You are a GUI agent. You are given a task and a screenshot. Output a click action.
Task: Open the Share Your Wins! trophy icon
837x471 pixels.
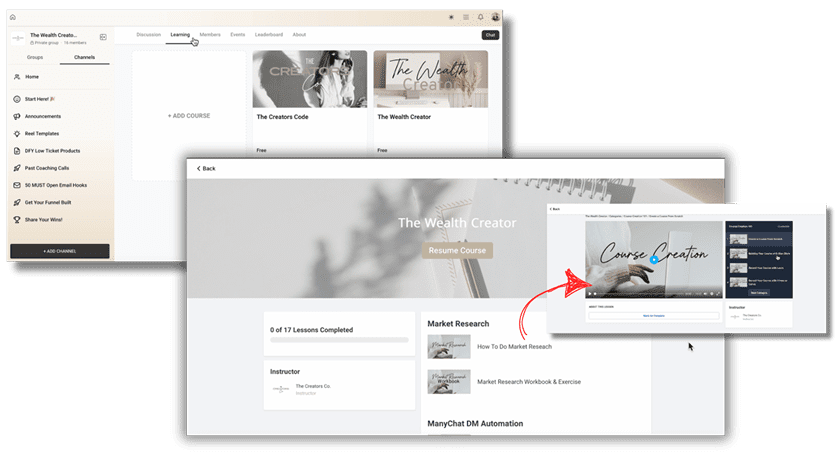point(17,219)
